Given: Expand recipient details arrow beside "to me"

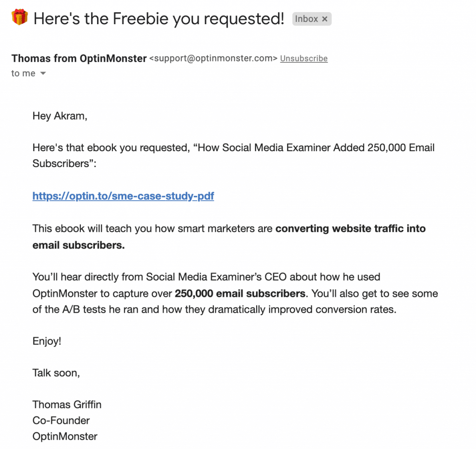Looking at the screenshot, I should pos(43,74).
